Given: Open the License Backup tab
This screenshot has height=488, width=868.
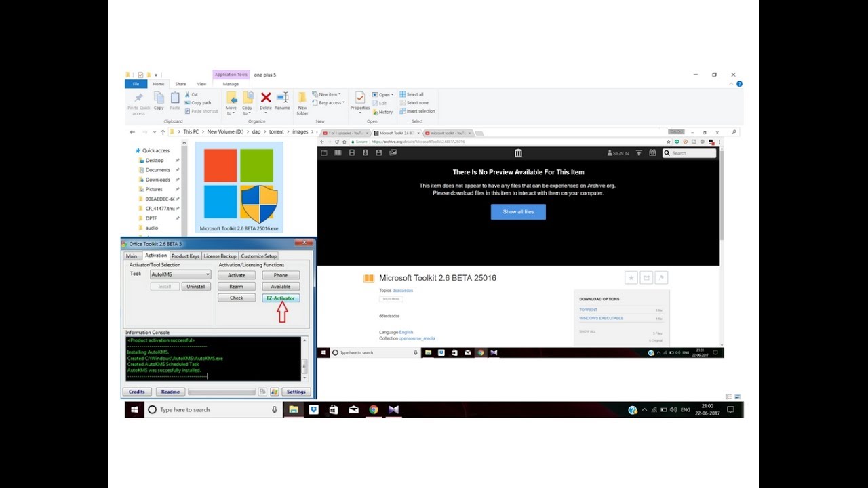Looking at the screenshot, I should click(x=220, y=256).
